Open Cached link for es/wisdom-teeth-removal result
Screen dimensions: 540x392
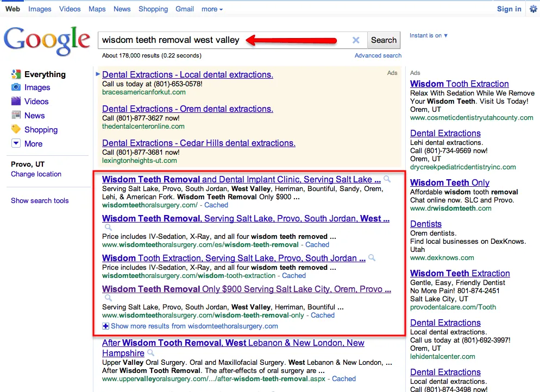[x=317, y=245]
